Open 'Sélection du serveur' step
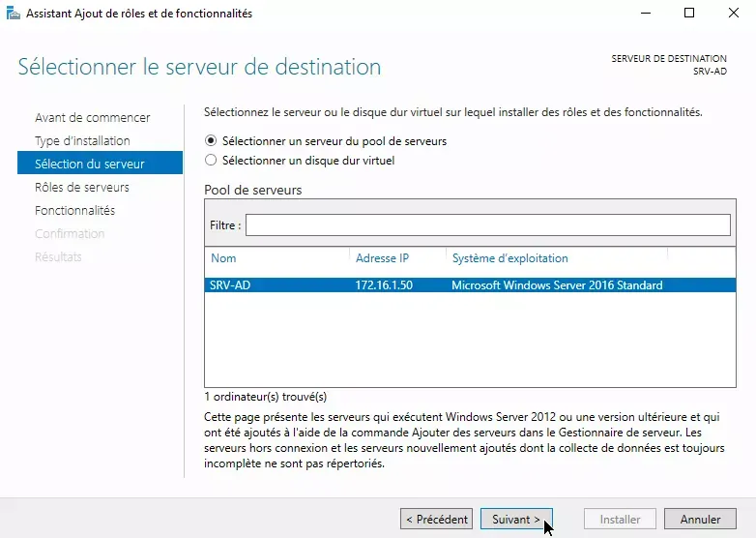This screenshot has width=756, height=538. pos(89,164)
